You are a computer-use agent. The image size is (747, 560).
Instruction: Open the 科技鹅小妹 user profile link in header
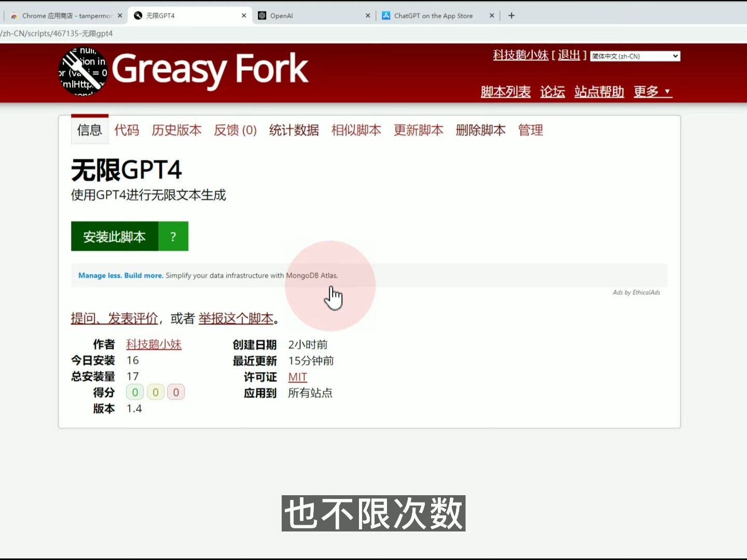[520, 55]
